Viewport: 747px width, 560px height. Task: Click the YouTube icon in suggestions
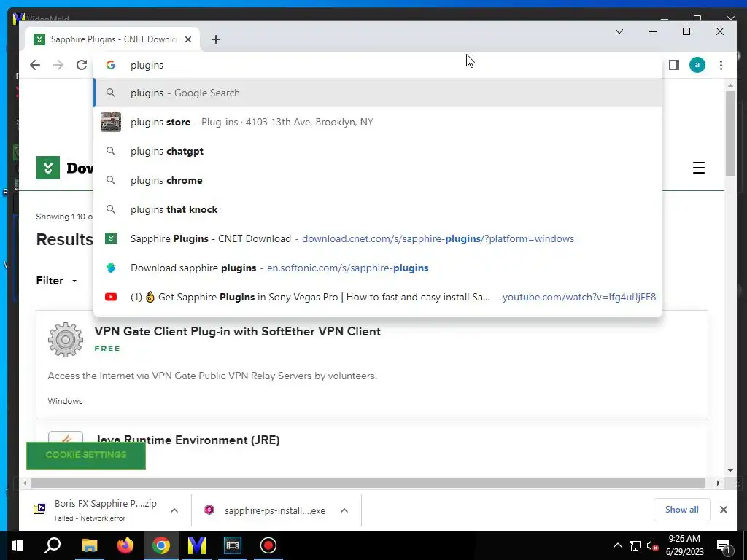coord(111,297)
